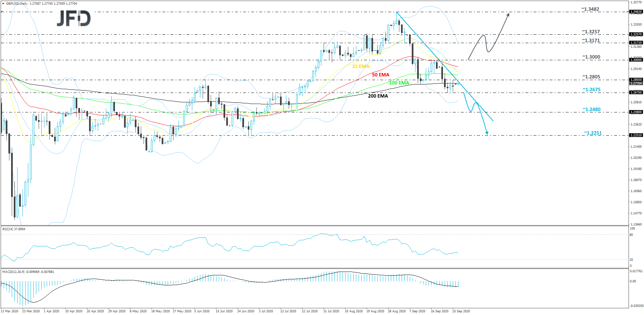Viewport: 644px width, 315px height.
Task: Click the RSI 20 level value on the axis
Action: pos(631,259)
